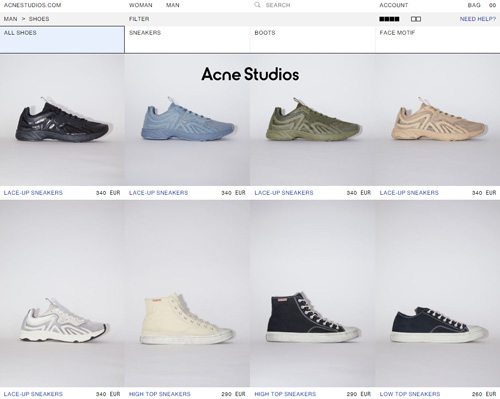Switch to four-column grid view

[389, 19]
